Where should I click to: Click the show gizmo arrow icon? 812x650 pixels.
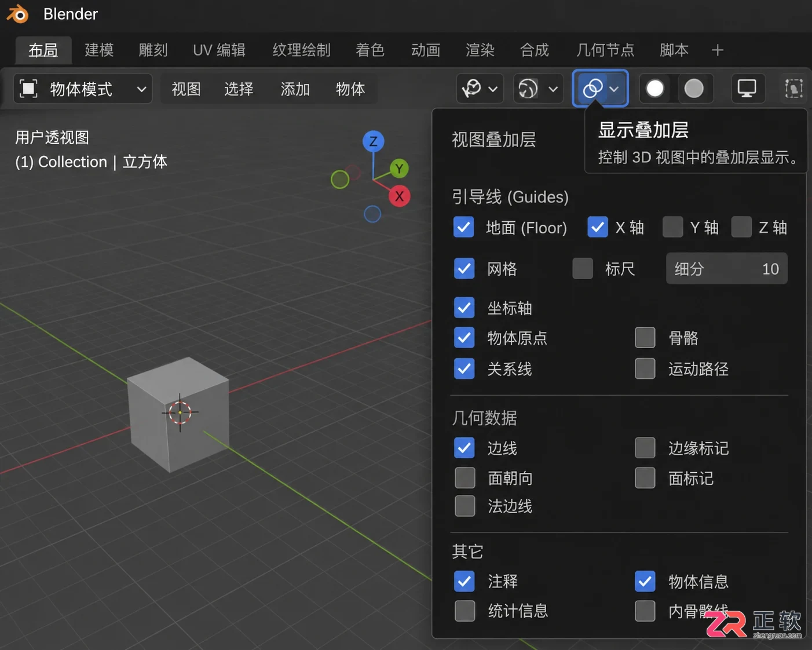[528, 89]
